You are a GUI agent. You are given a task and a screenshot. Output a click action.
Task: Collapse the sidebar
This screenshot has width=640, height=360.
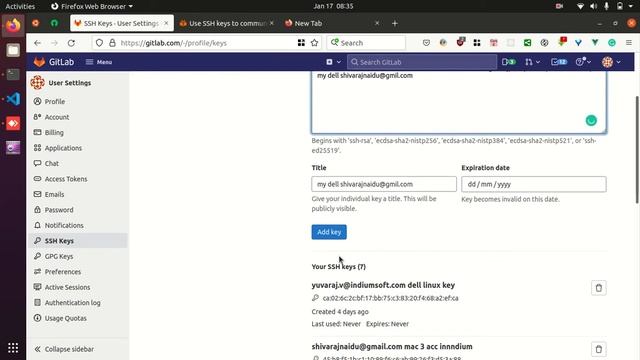[x=64, y=349]
